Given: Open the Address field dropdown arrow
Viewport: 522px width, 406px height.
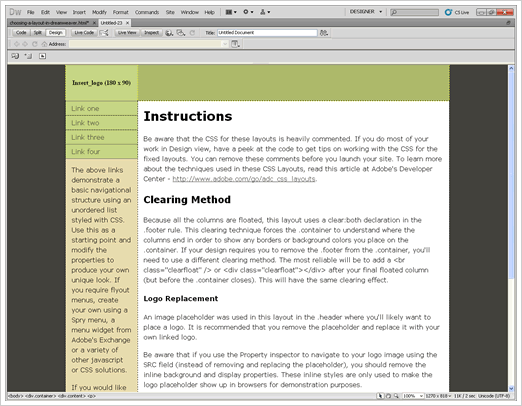Looking at the screenshot, I should 225,44.
